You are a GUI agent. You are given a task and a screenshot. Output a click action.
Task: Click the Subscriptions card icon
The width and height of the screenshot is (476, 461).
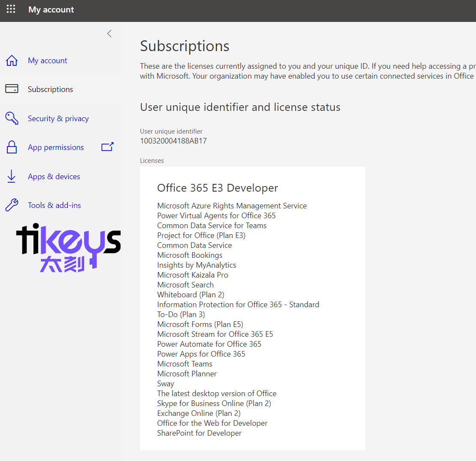[12, 89]
